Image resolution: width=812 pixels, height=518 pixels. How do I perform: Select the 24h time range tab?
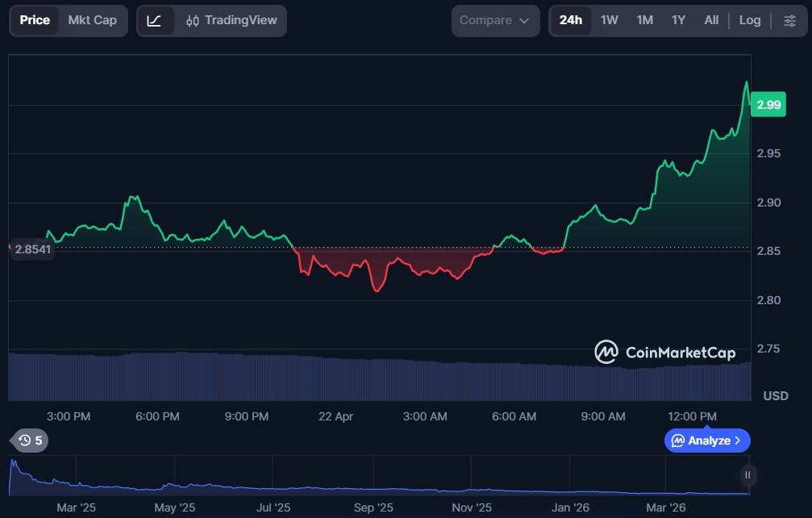click(570, 20)
